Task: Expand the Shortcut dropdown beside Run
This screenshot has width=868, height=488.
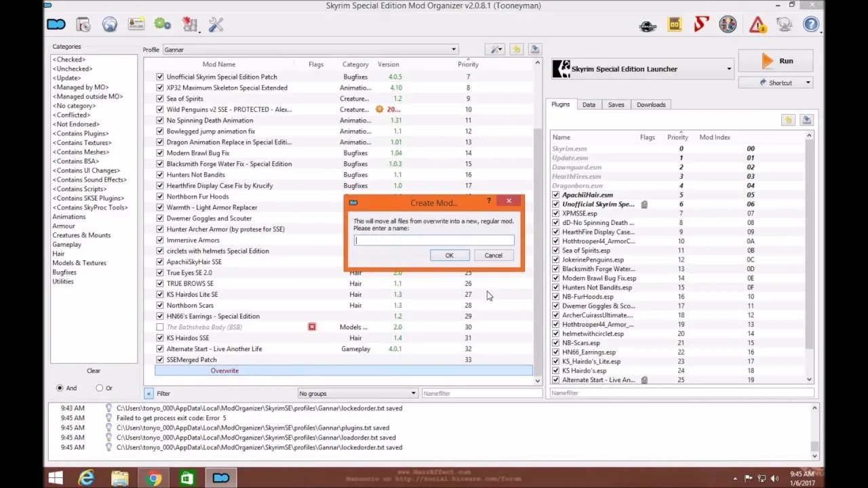Action: 808,82
